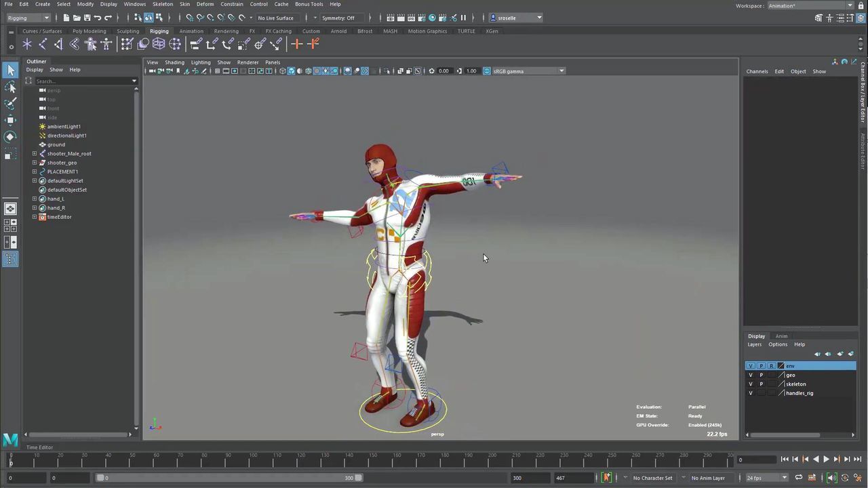Click the env layer color swatch

tap(781, 366)
